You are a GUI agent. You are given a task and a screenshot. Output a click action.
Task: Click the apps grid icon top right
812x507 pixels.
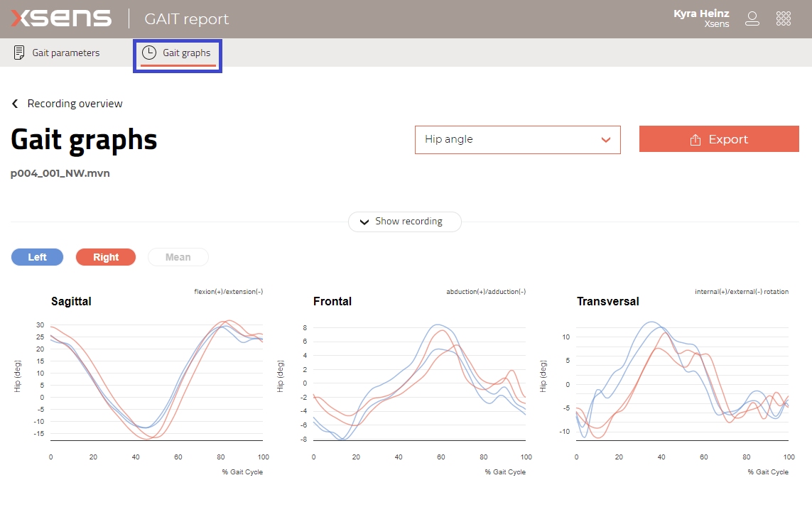[x=784, y=18]
